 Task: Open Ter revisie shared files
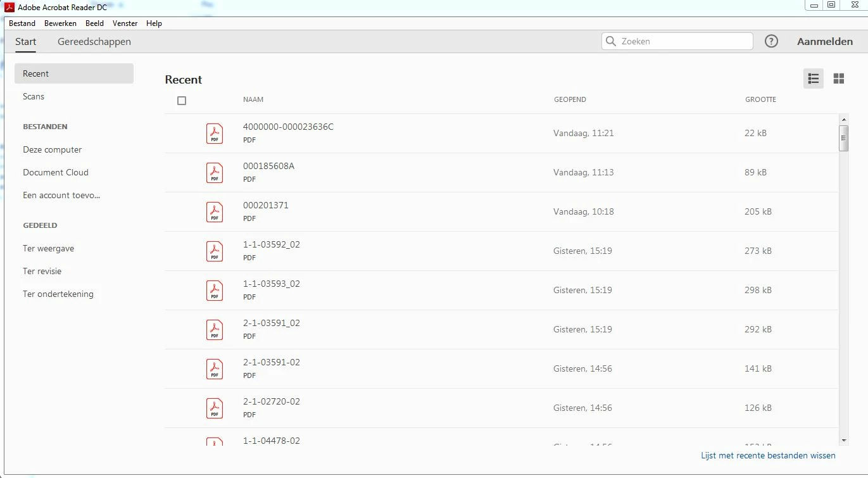pyautogui.click(x=42, y=271)
